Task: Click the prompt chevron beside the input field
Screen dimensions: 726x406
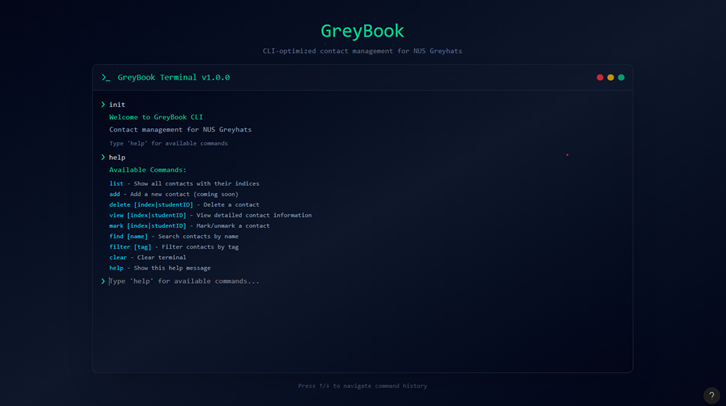Action: point(103,281)
